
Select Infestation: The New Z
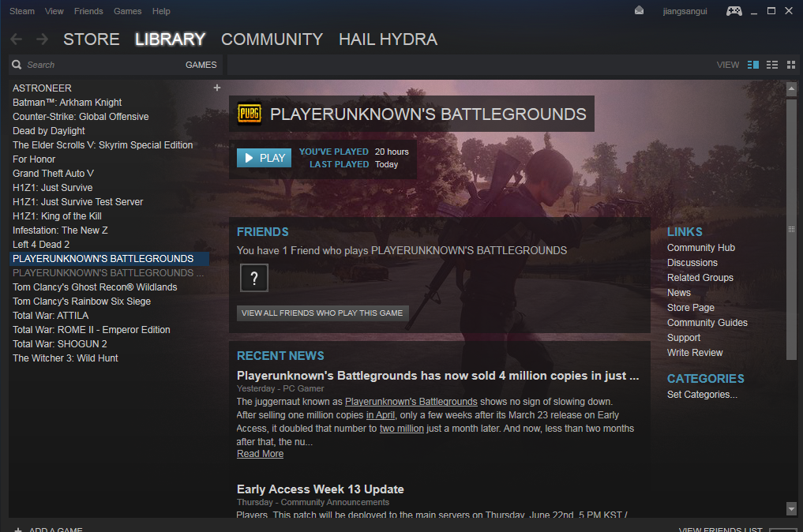tap(60, 230)
